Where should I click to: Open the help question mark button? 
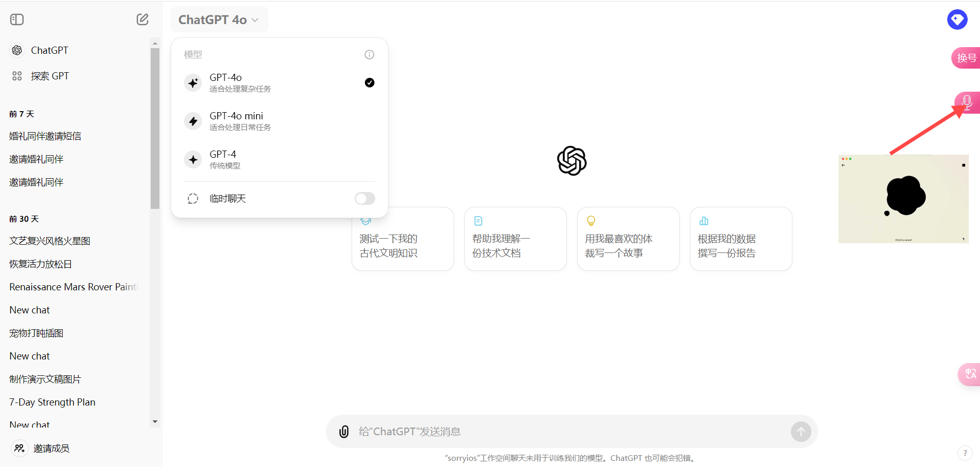click(965, 453)
